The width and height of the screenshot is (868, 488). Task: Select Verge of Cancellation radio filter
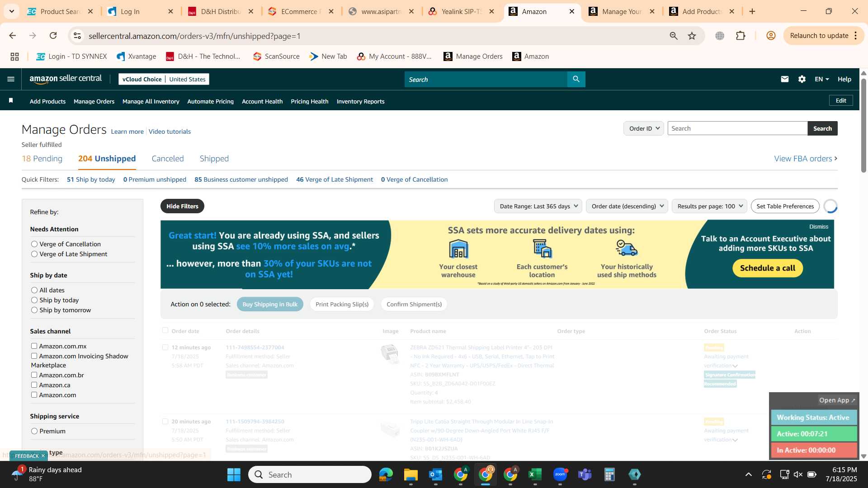point(34,244)
